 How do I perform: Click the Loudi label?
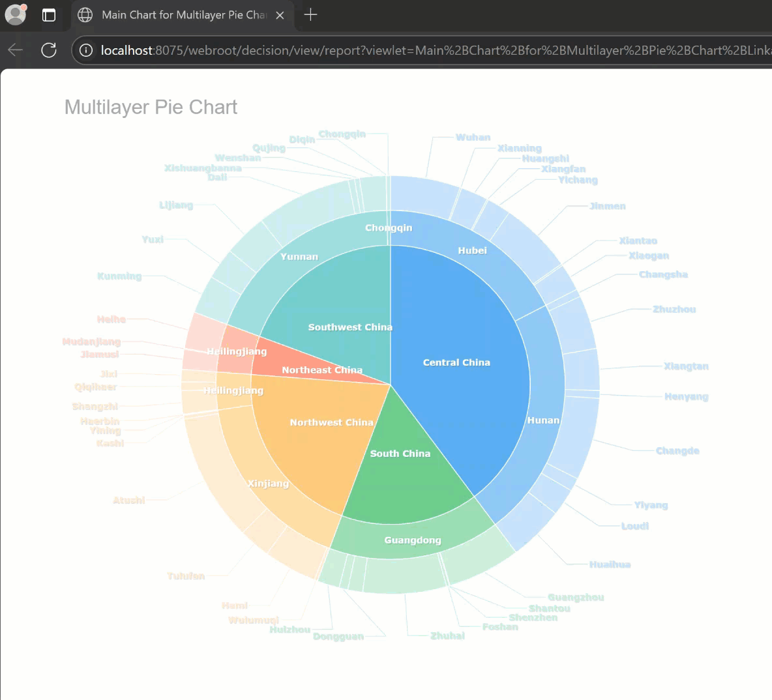[634, 526]
